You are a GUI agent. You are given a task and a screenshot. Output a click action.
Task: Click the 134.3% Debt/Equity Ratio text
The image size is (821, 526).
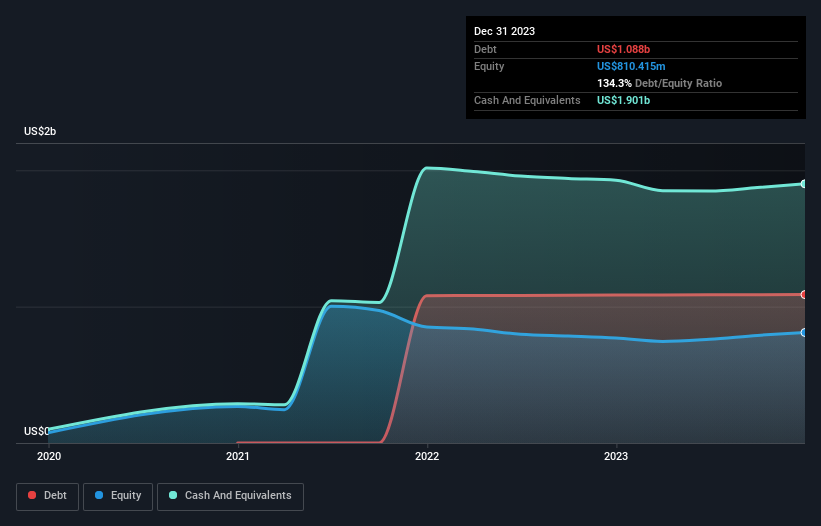click(659, 83)
